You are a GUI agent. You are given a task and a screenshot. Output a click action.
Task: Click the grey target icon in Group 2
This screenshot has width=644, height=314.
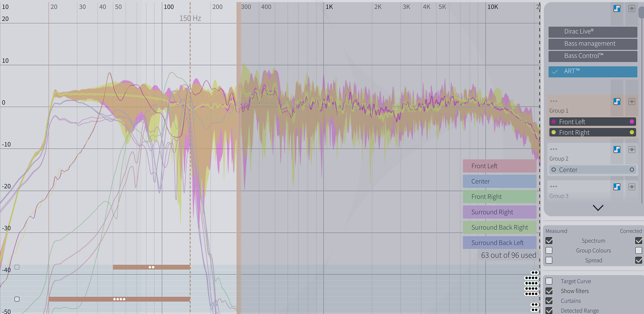coord(632,149)
